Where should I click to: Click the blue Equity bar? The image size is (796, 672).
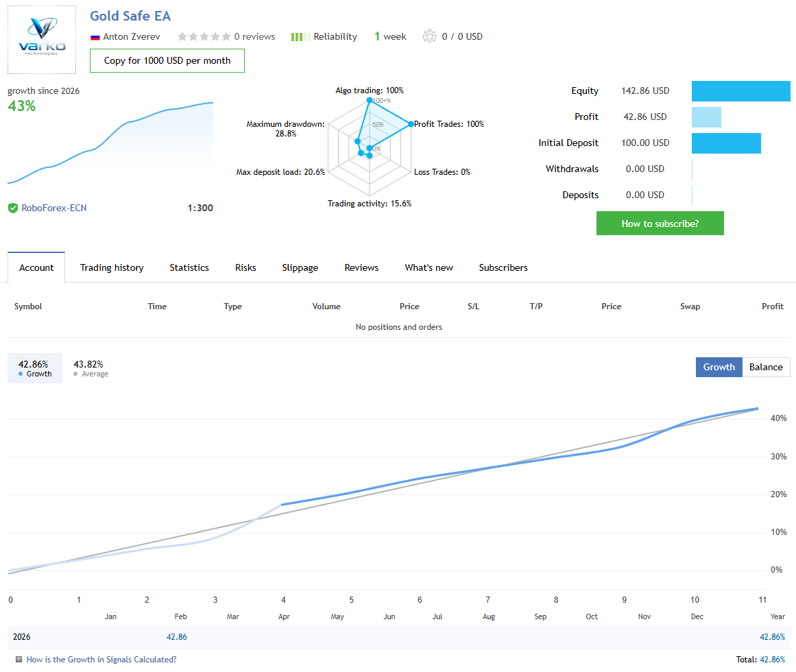point(740,91)
